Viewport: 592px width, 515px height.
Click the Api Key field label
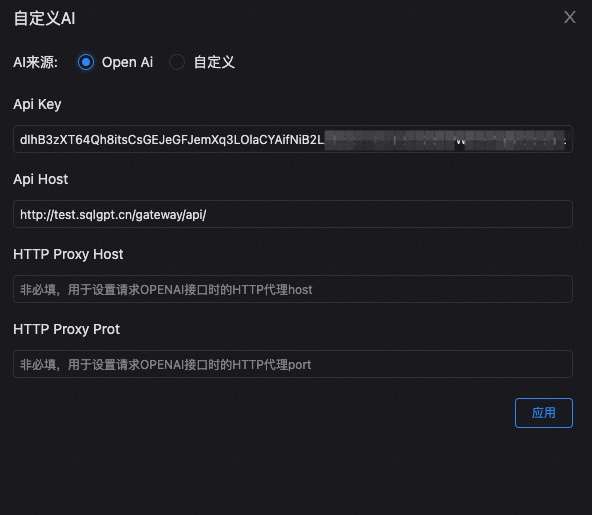[x=37, y=105]
